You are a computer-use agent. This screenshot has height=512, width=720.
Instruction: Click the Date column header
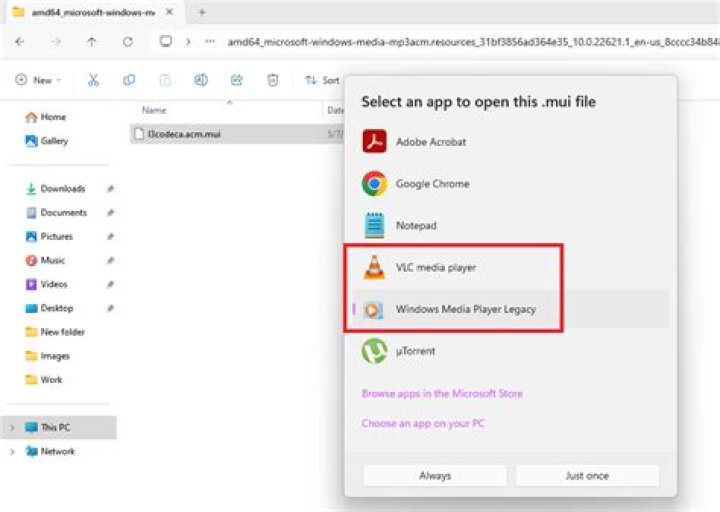(x=335, y=110)
